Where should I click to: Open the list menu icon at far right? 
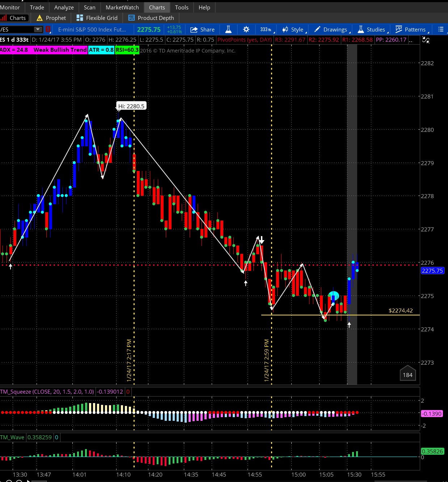tap(440, 29)
